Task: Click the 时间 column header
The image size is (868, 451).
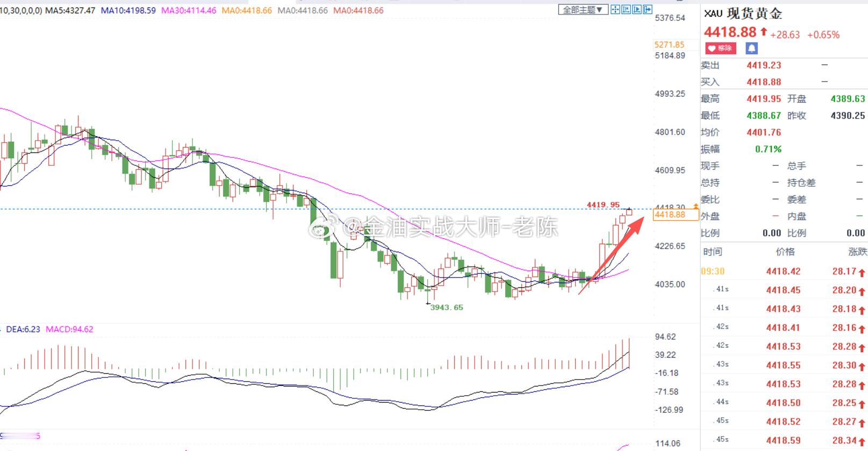Action: (712, 252)
